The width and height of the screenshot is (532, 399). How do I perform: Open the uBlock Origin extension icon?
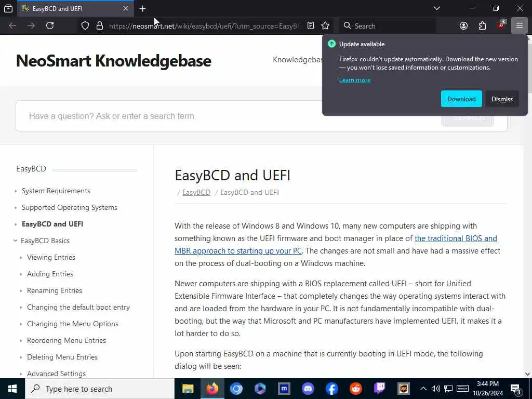(x=501, y=25)
